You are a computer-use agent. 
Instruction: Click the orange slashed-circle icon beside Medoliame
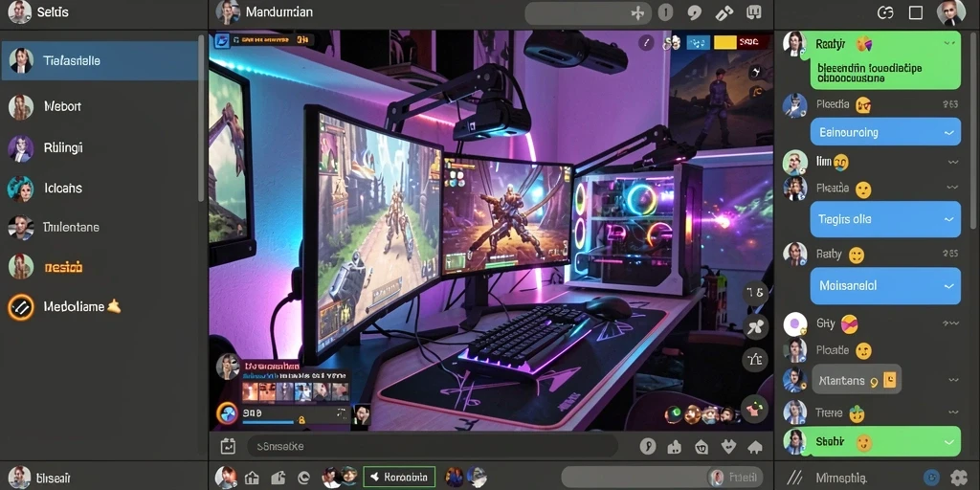20,307
